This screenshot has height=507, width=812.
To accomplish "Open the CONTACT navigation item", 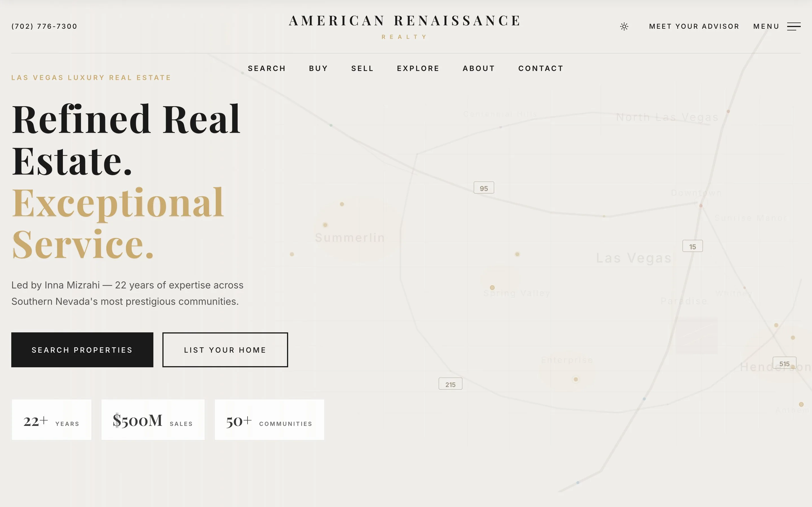I will [540, 68].
